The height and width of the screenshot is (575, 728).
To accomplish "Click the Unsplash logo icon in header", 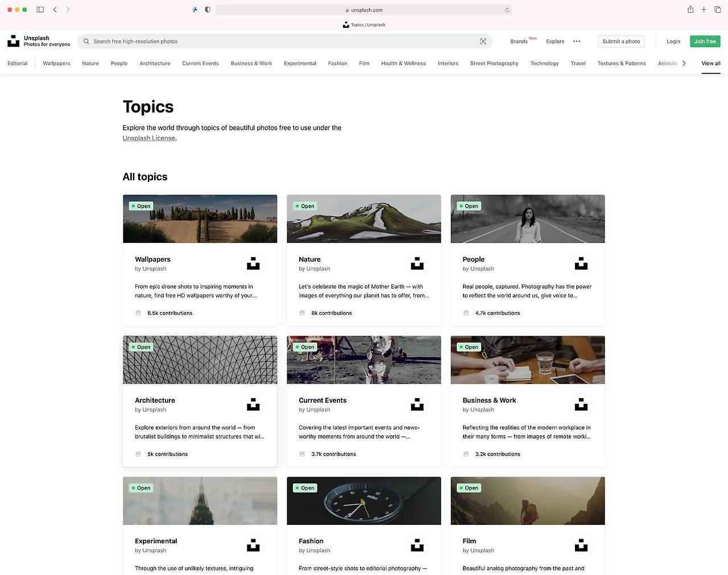I will coord(14,41).
